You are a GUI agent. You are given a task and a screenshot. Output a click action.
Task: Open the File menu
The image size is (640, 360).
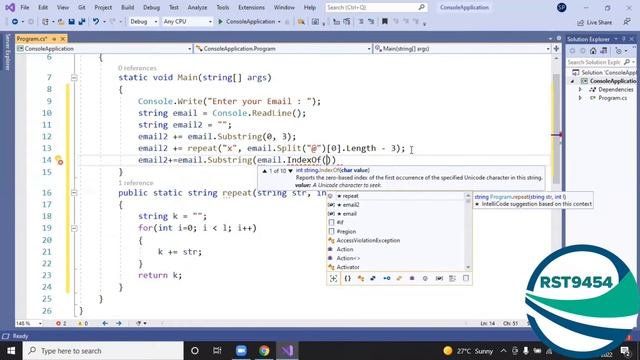[x=24, y=7]
